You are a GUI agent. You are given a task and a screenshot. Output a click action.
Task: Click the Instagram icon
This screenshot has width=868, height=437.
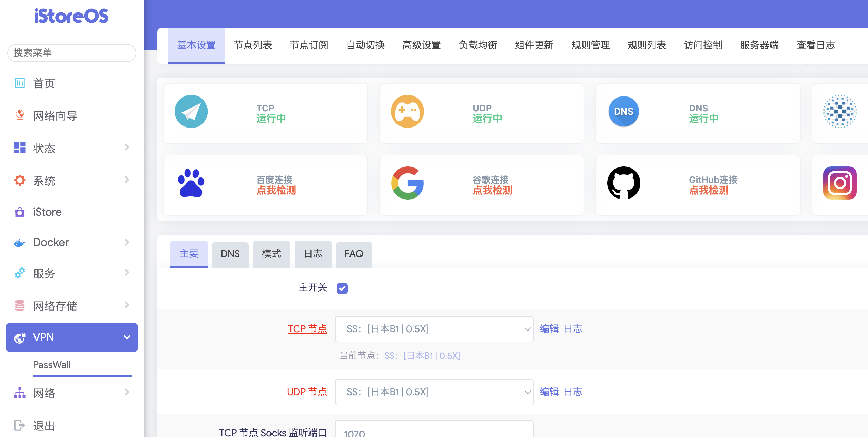(840, 183)
